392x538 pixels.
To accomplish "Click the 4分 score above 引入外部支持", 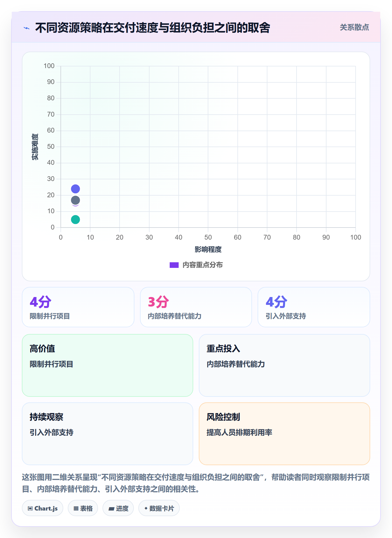I will 276,302.
